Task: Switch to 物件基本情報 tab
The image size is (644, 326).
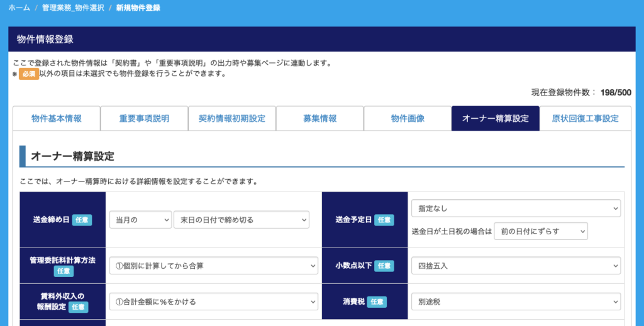Action: click(x=56, y=118)
